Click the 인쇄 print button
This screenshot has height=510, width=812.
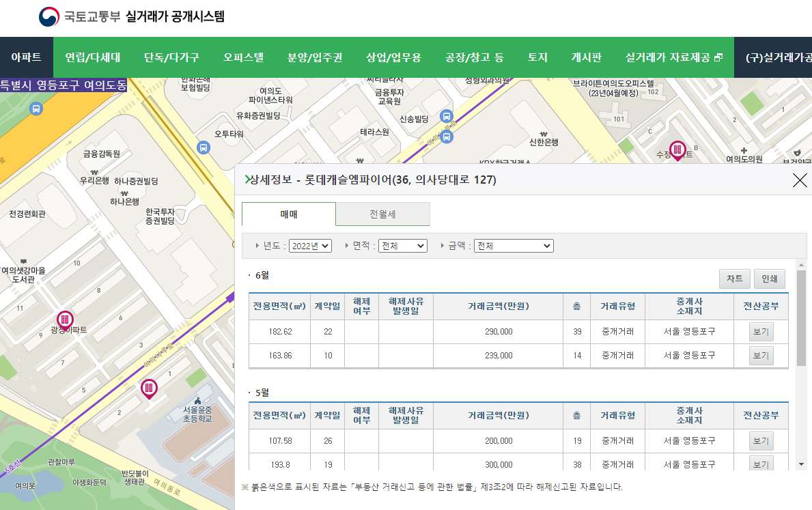[x=770, y=279]
